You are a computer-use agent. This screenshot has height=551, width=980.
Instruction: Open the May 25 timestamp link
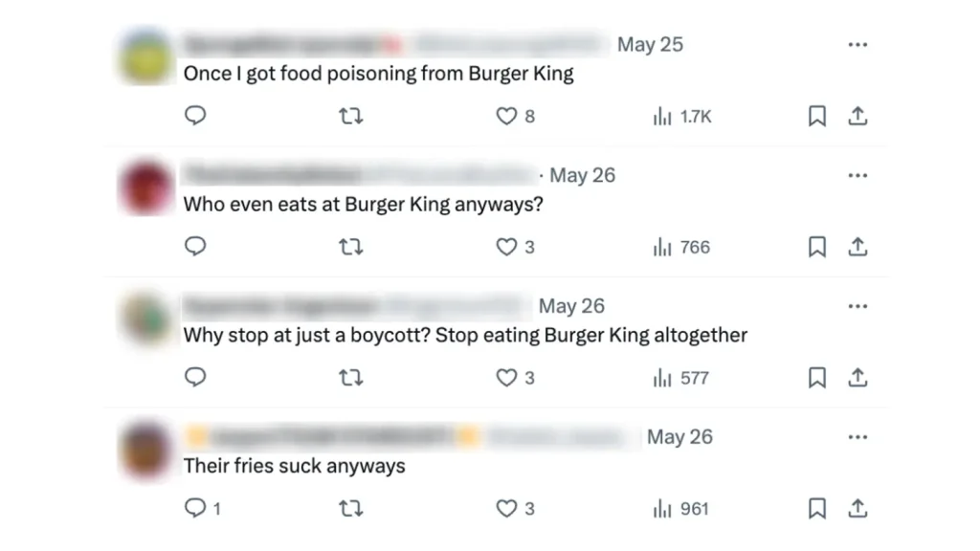click(650, 44)
